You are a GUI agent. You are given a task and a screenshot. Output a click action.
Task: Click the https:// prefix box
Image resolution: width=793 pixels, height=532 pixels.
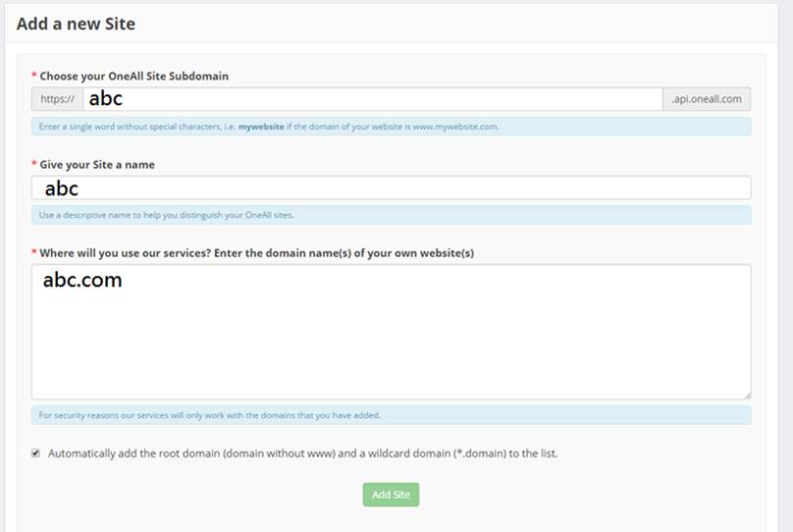(x=58, y=99)
